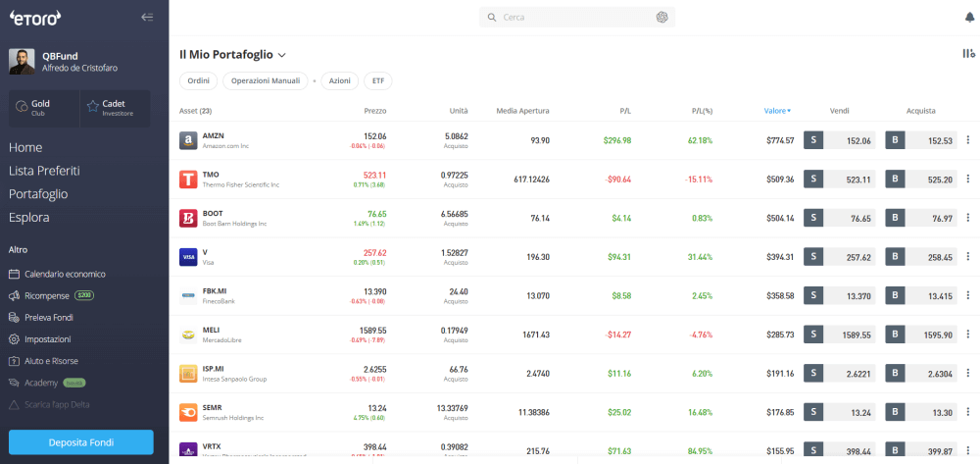The image size is (980, 464).
Task: Open Cadet Investitore star badge
Action: pos(115,108)
